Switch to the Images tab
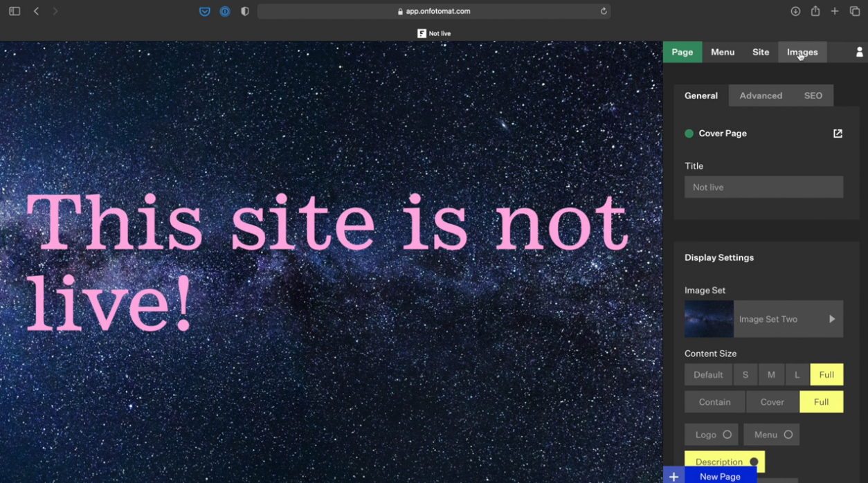868x483 pixels. pyautogui.click(x=802, y=52)
